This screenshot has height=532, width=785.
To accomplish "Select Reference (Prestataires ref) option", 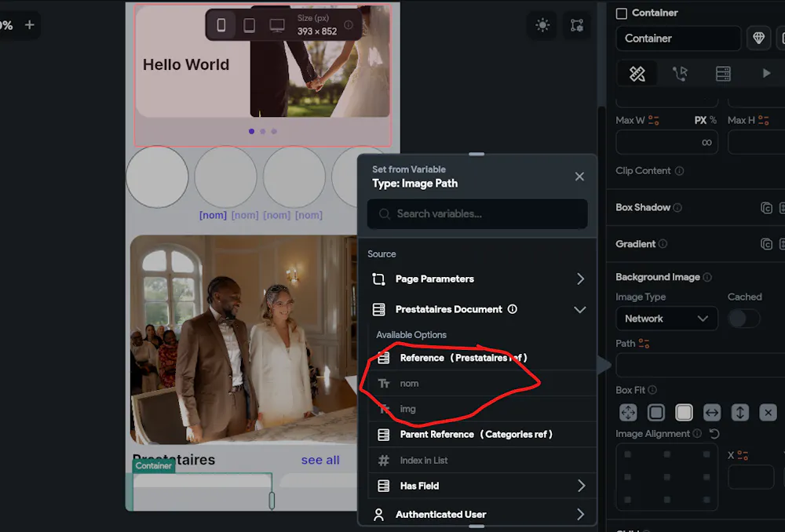I will [x=482, y=358].
